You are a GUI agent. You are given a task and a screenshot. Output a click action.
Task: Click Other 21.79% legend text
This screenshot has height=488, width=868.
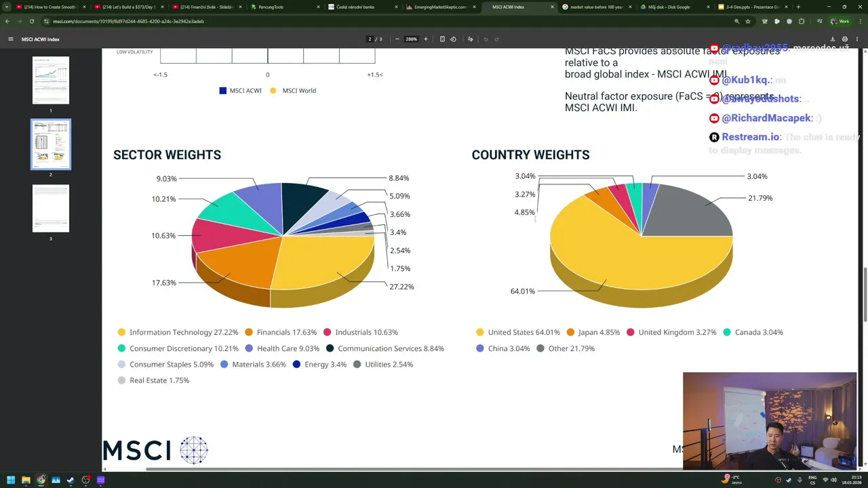tap(572, 348)
